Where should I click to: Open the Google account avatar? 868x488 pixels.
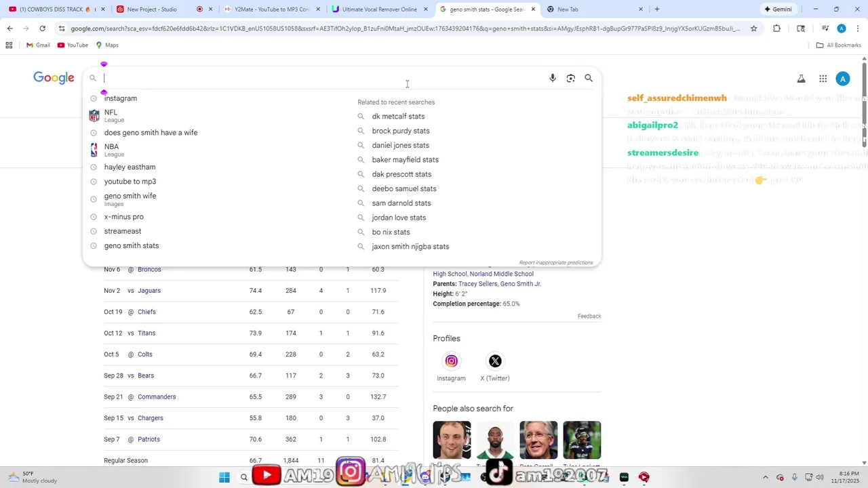[x=842, y=79]
